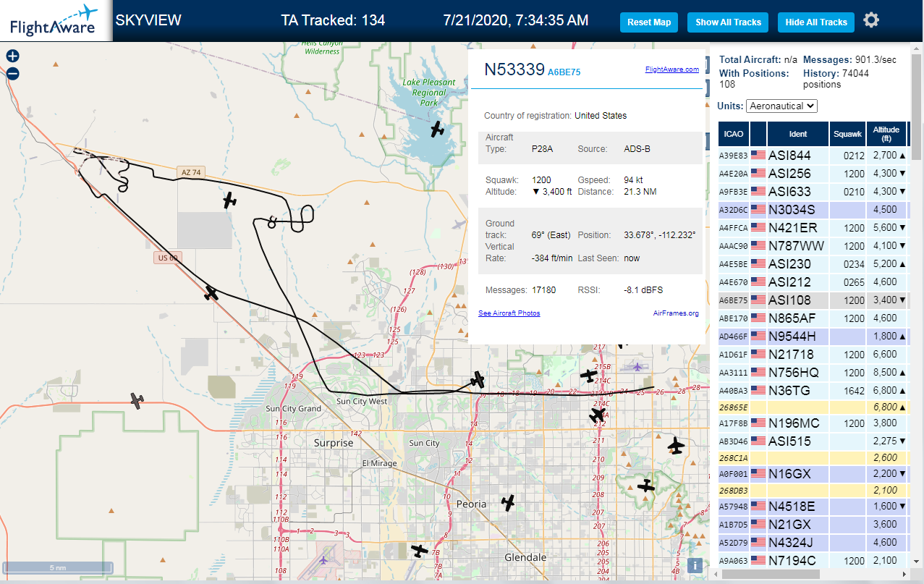This screenshot has height=584, width=924.
Task: Click US flag in N7194C row
Action: (758, 560)
